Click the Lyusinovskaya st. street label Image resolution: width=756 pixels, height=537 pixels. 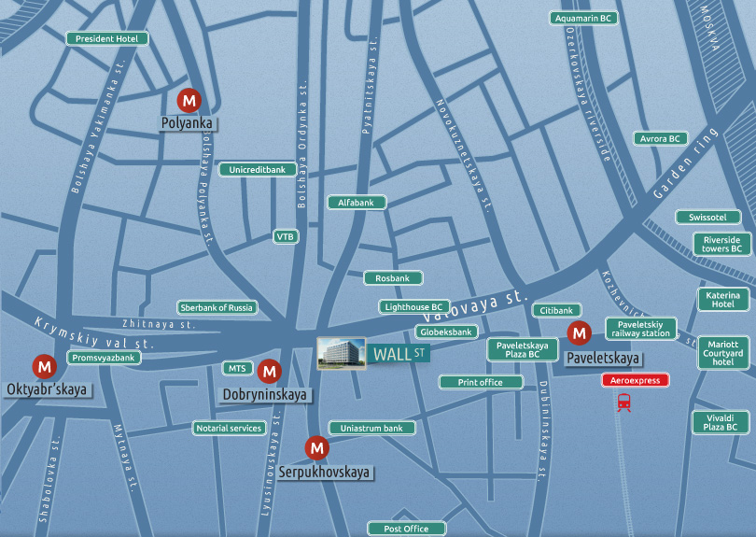click(271, 464)
